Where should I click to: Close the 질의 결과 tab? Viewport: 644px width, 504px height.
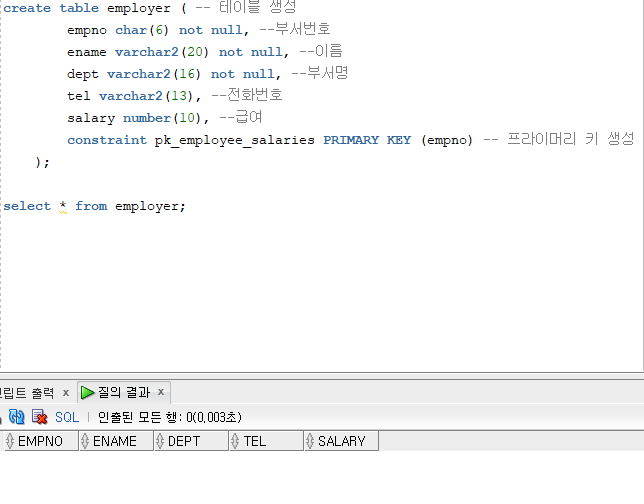(x=161, y=392)
